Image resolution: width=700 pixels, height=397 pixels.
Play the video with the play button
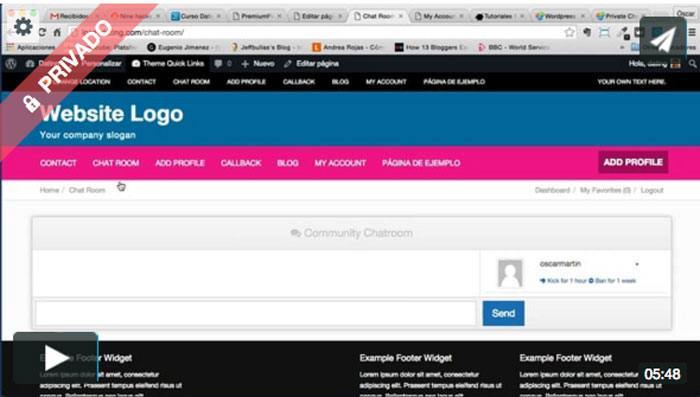[x=55, y=358]
